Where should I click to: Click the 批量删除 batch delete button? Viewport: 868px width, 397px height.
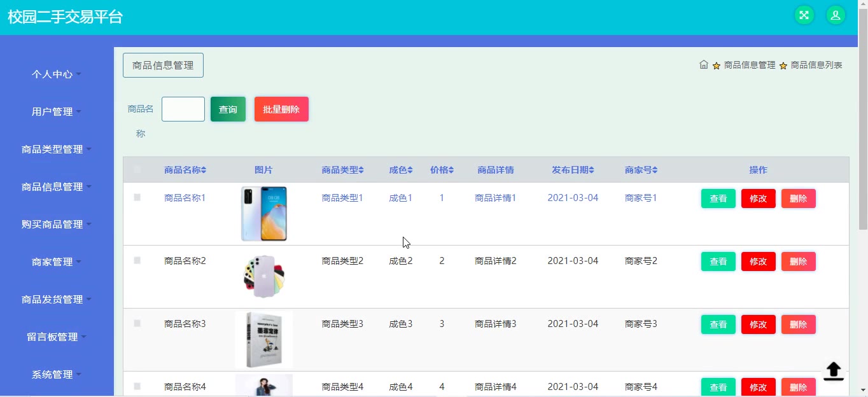281,109
